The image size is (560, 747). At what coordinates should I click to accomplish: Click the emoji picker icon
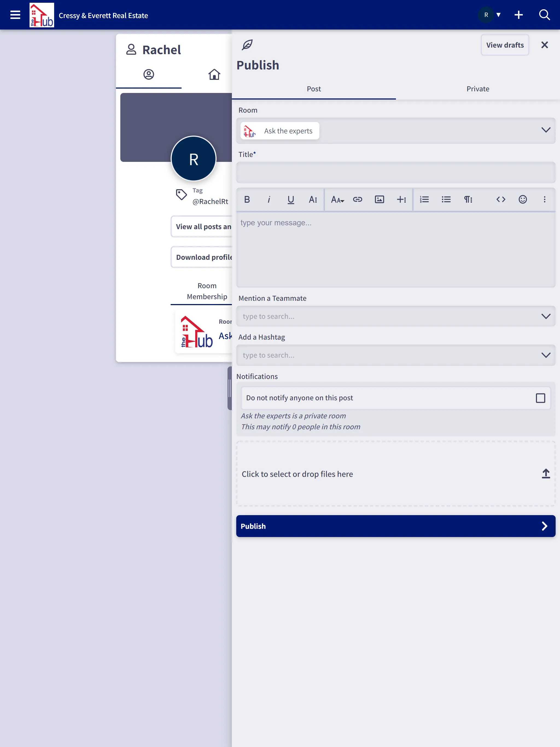(x=523, y=199)
